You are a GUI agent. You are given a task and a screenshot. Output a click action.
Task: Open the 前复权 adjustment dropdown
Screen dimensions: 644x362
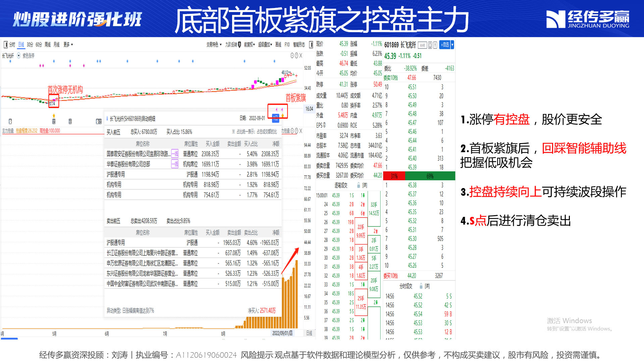coord(249,45)
